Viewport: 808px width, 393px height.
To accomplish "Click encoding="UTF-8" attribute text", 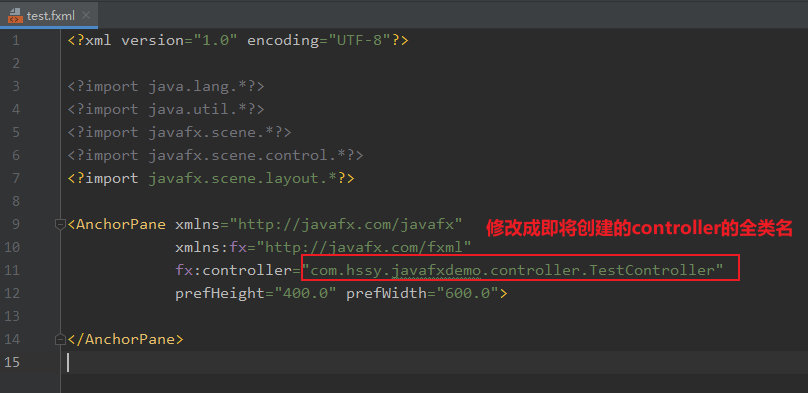I will (x=319, y=40).
